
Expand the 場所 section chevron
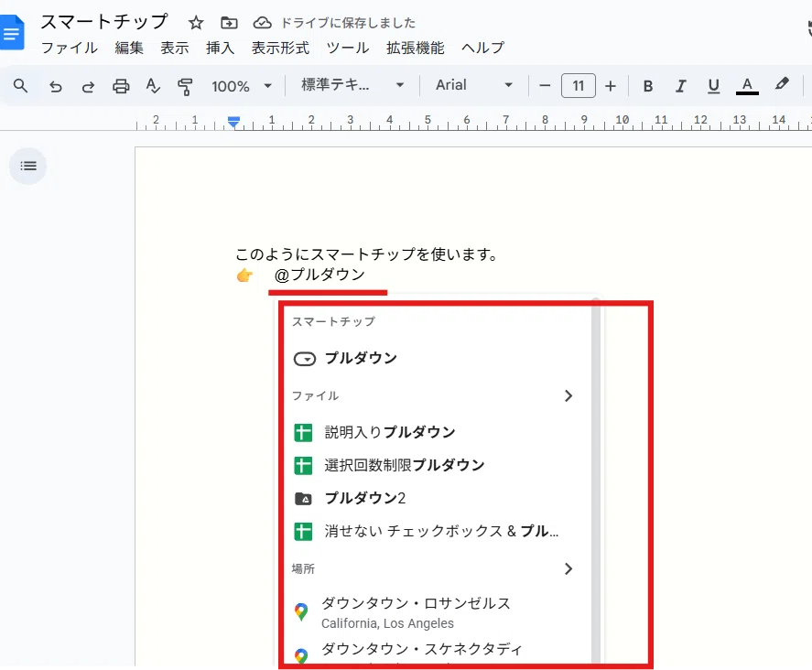click(x=568, y=568)
